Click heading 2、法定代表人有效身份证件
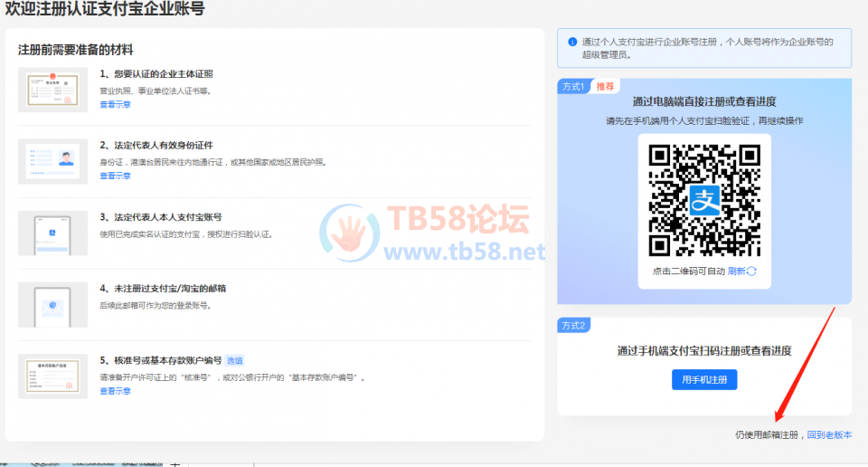This screenshot has width=868, height=467. tap(156, 145)
